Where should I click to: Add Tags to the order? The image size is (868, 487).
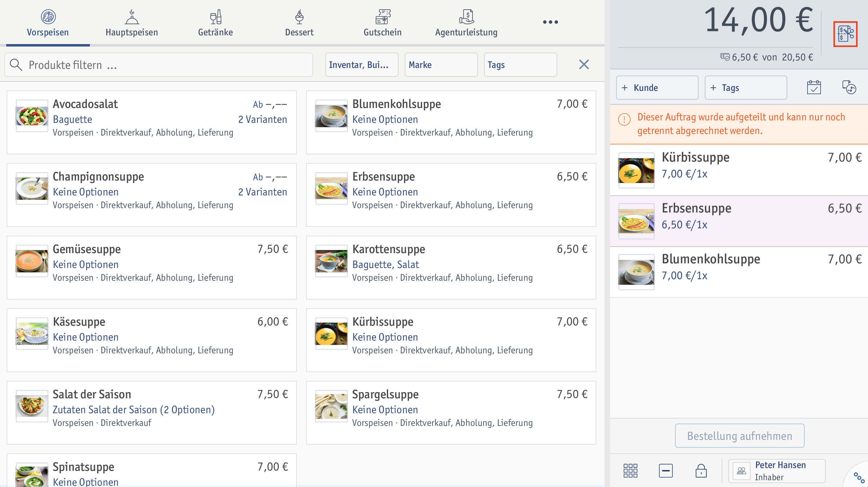(746, 88)
